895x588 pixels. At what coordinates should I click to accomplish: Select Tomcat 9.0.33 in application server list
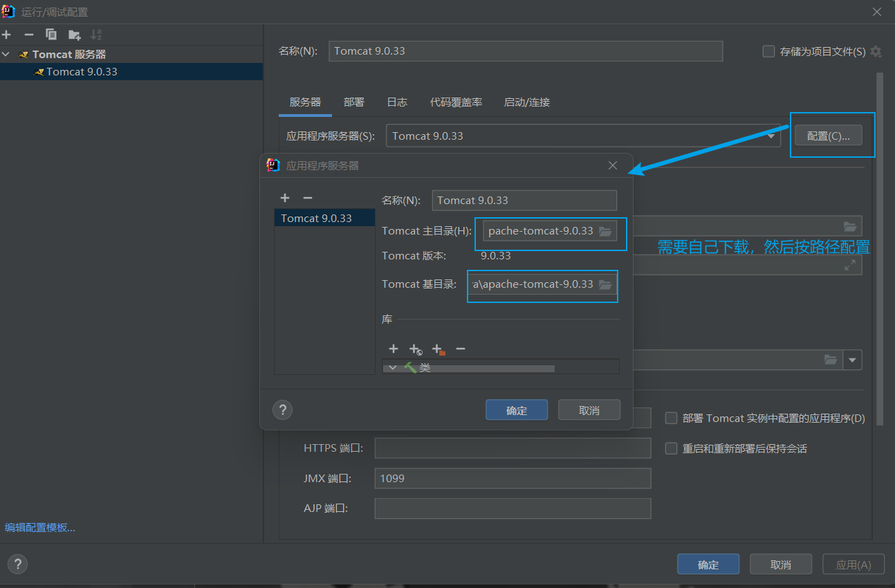[x=324, y=218]
